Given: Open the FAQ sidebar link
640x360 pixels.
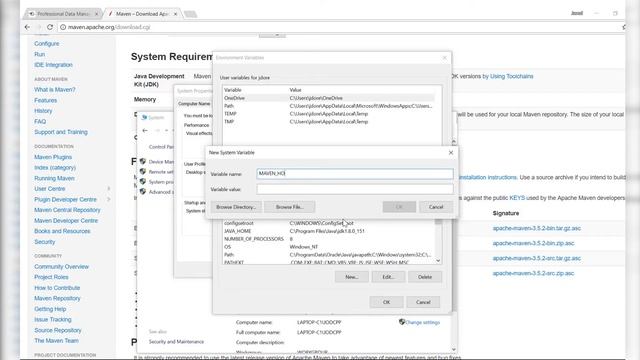Looking at the screenshot, I should click(x=40, y=121).
